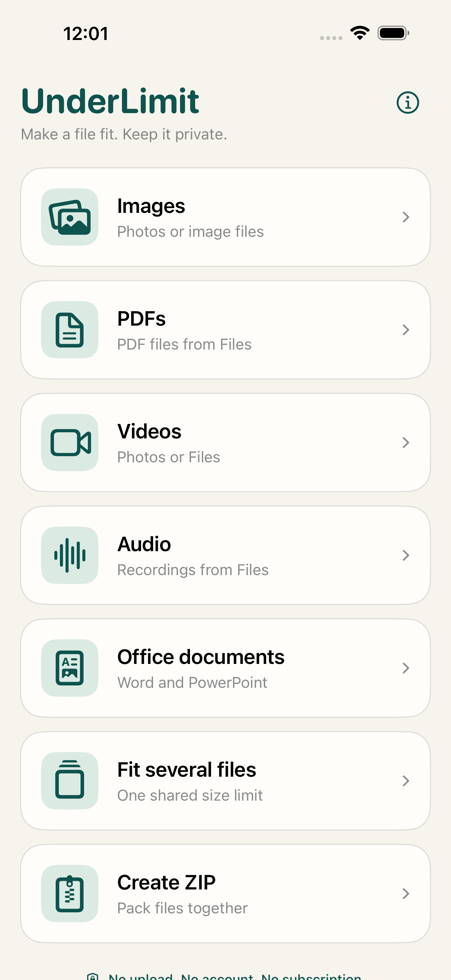Viewport: 451px width, 980px height.
Task: Tap the "Recordings from Files" subtitle
Action: click(x=193, y=570)
